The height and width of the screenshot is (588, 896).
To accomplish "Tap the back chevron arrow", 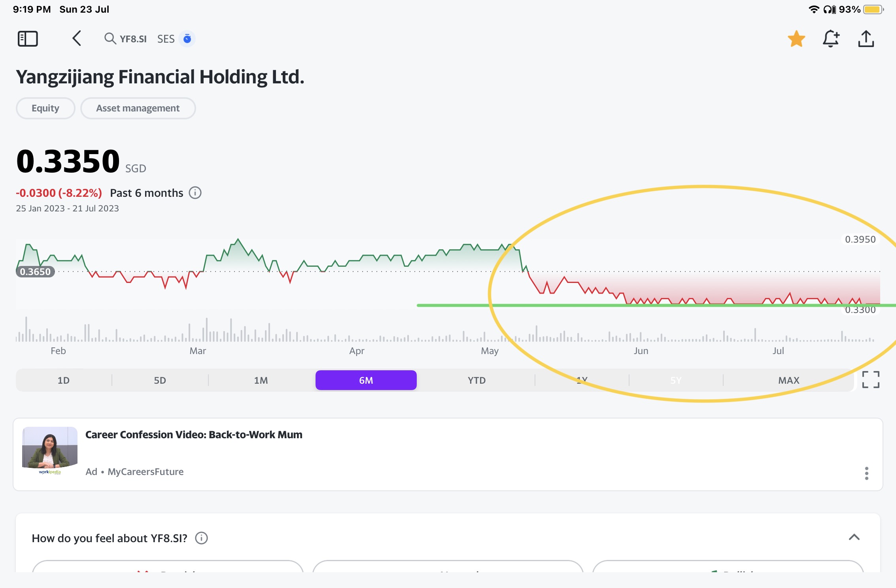I will click(x=77, y=39).
